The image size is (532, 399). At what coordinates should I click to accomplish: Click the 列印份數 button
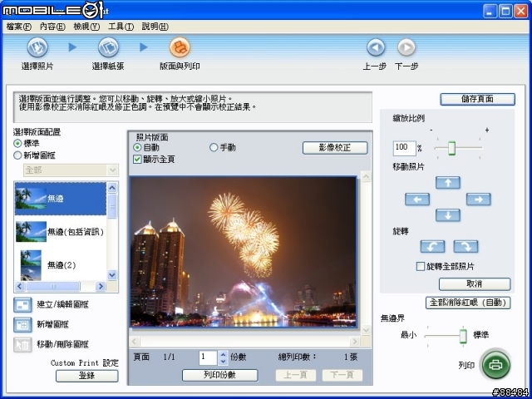219,375
